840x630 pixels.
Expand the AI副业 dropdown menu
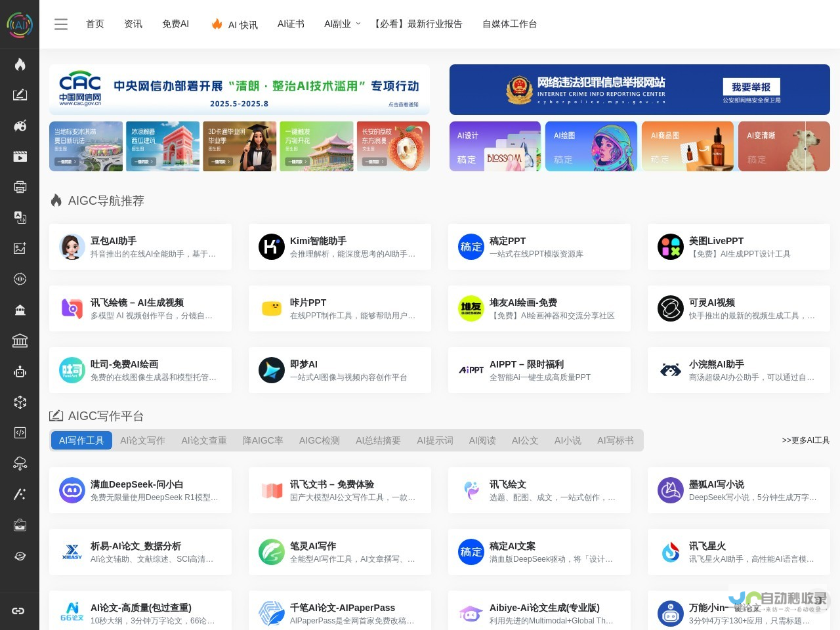(342, 24)
